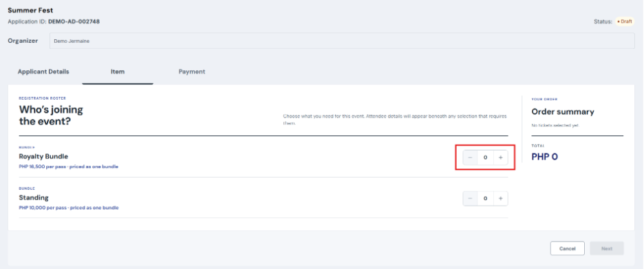
Task: Select the Item tab
Action: point(118,72)
